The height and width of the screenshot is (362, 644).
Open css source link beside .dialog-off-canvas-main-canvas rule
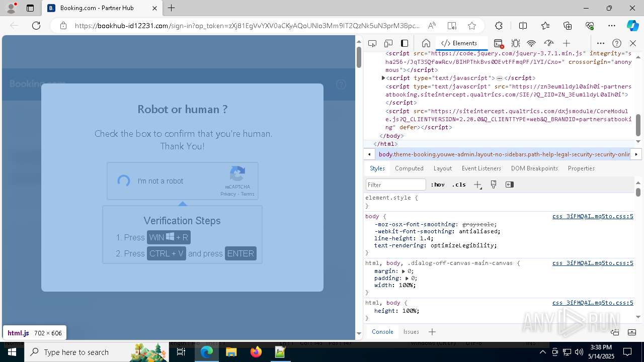[593, 263]
